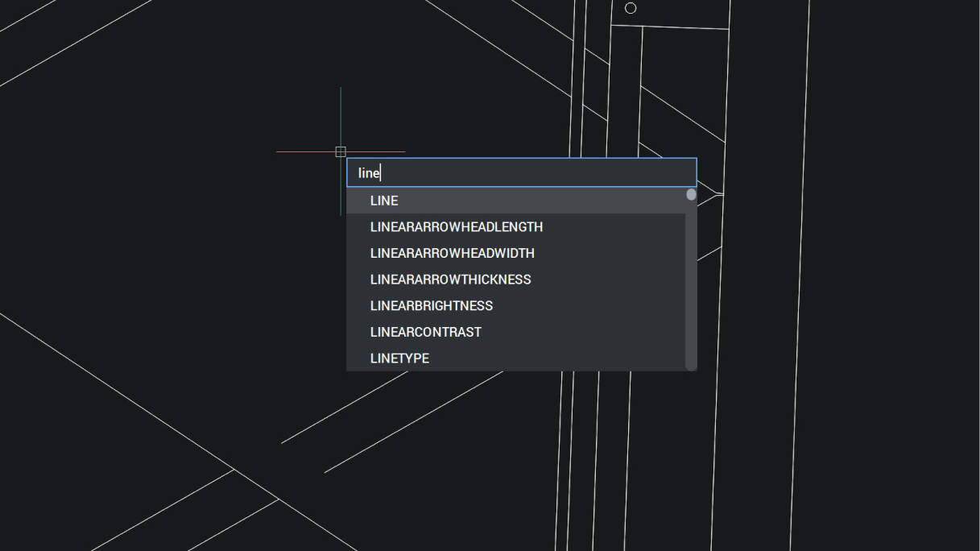Screen dimensions: 980x551
Task: Select the LINE command suggestion
Action: [516, 201]
